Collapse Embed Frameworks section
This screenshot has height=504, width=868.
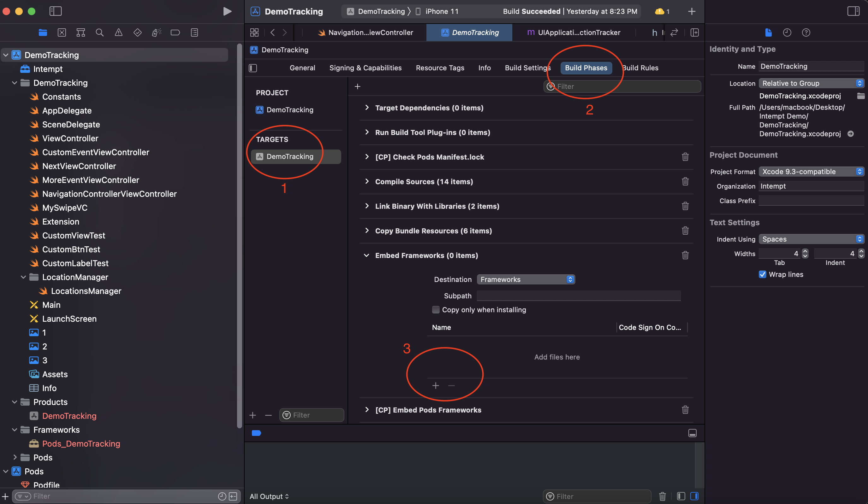click(x=366, y=255)
